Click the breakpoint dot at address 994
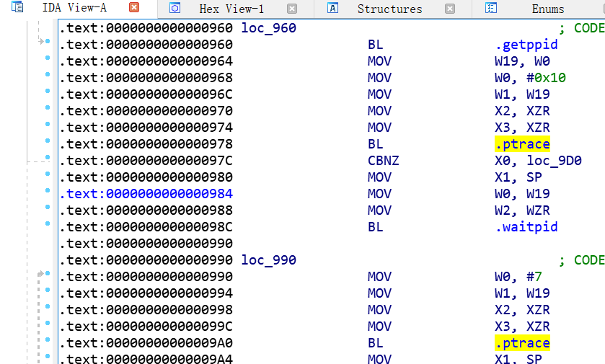 pyautogui.click(x=48, y=290)
